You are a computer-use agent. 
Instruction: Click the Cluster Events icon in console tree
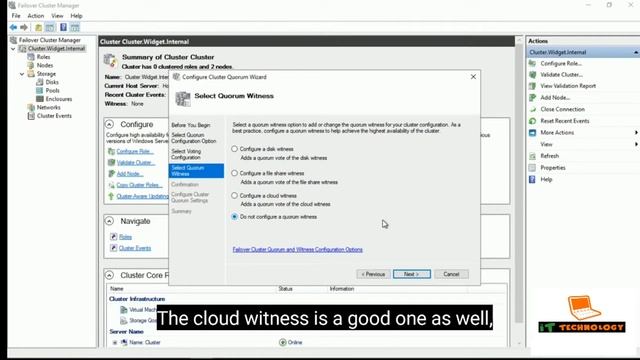click(31, 116)
